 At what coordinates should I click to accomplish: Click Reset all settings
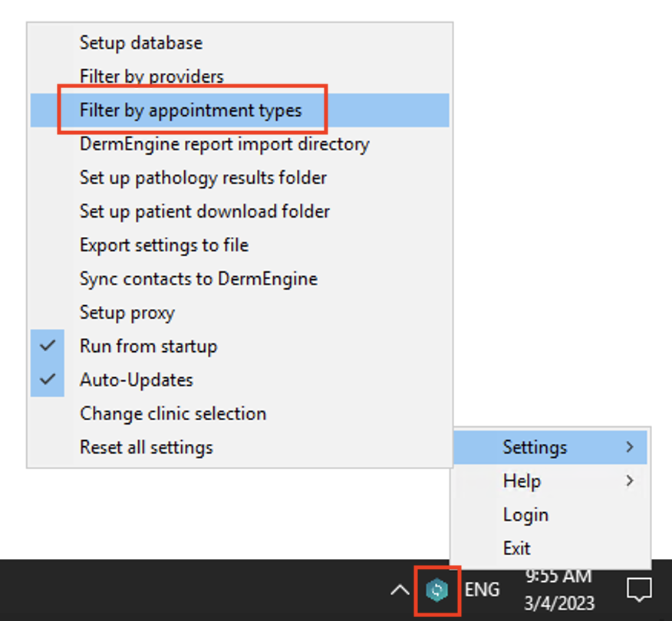click(x=147, y=447)
